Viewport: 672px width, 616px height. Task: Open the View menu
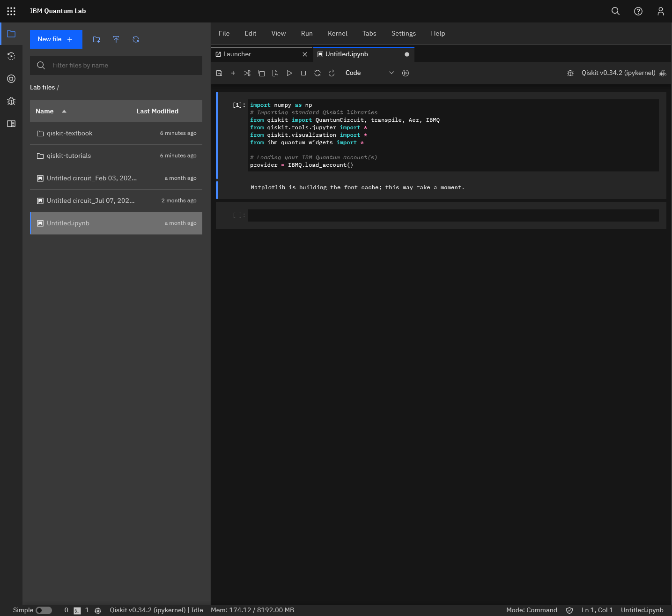pyautogui.click(x=279, y=34)
